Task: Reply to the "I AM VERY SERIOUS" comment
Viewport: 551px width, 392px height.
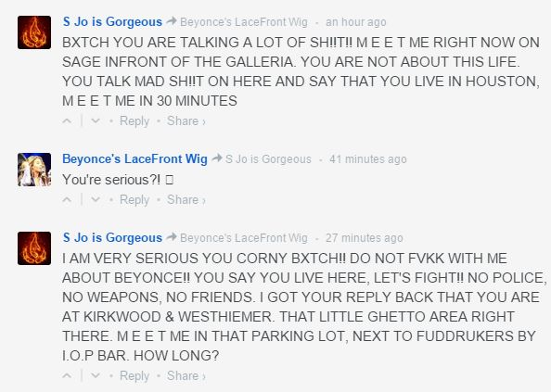Action: 135,376
